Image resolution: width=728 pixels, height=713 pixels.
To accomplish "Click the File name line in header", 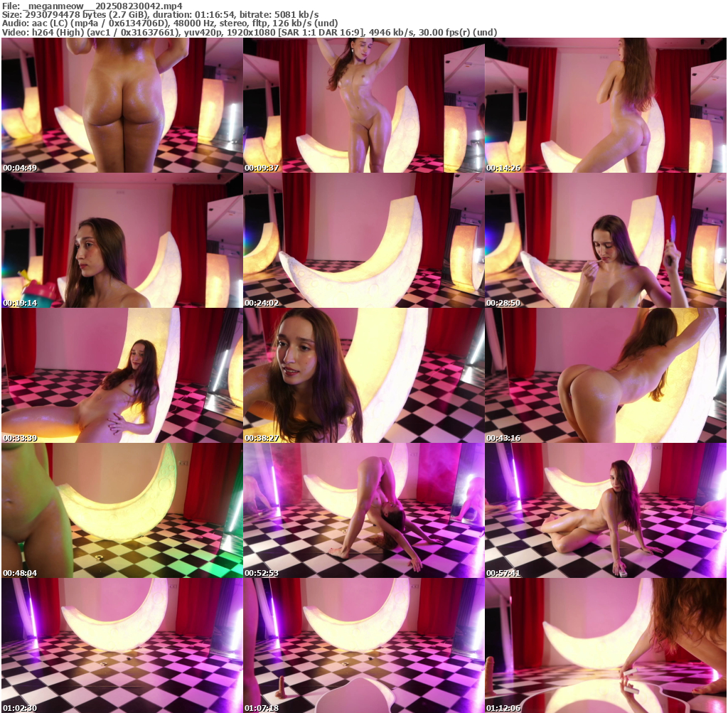I will 92,6.
